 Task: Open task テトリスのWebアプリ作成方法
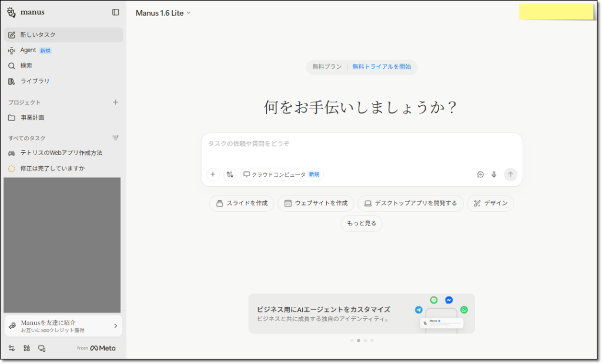(x=63, y=153)
